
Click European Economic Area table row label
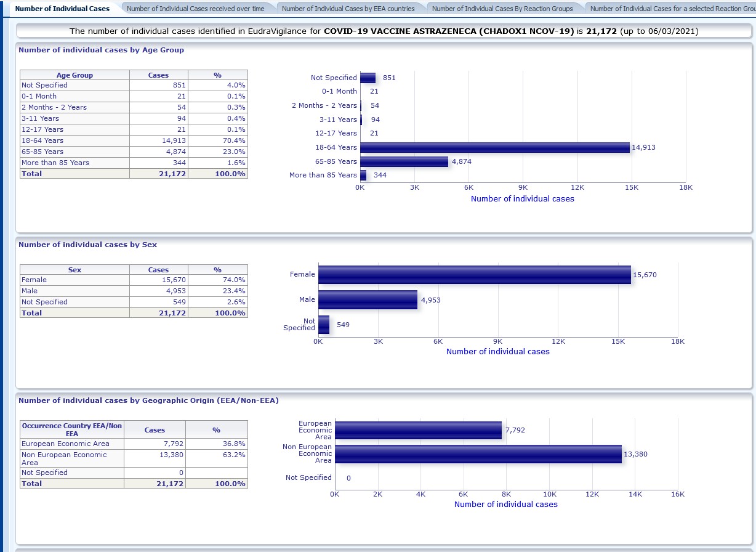click(72, 444)
